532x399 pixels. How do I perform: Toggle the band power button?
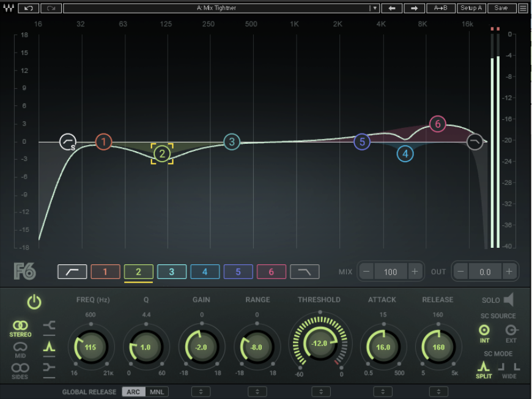click(34, 302)
